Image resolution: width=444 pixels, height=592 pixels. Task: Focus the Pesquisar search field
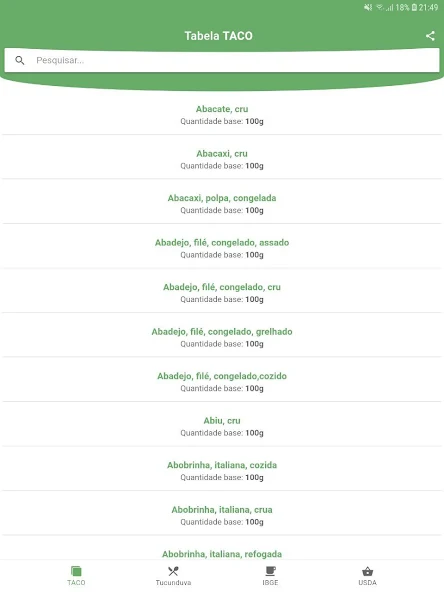point(222,60)
